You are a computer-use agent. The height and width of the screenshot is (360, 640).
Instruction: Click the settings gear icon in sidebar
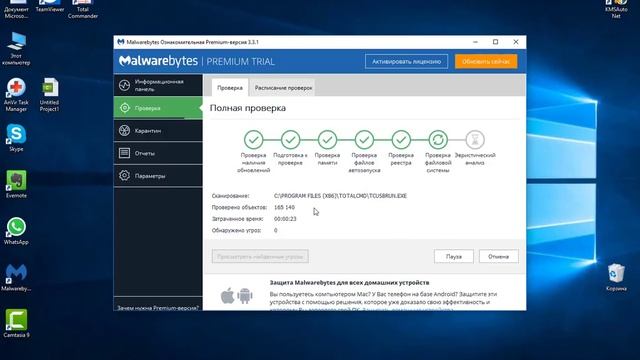124,176
